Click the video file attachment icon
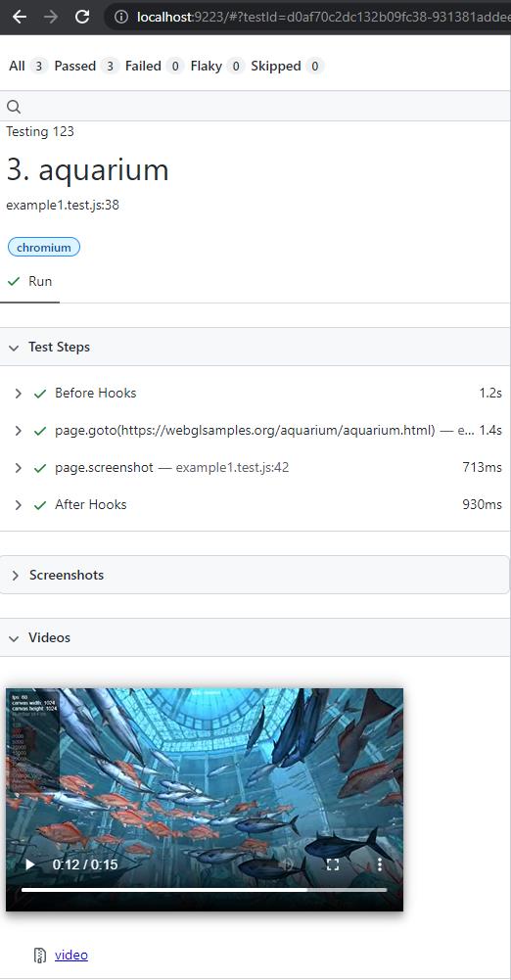Viewport: 511px width, 980px height. coord(40,955)
